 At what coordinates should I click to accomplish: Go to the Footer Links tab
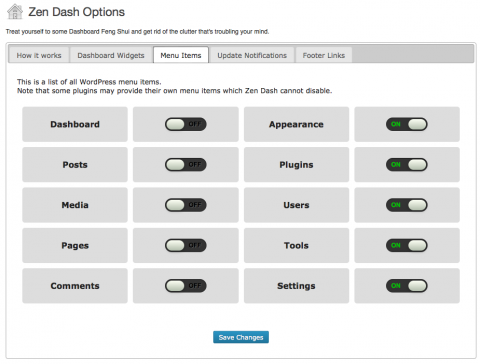point(324,55)
